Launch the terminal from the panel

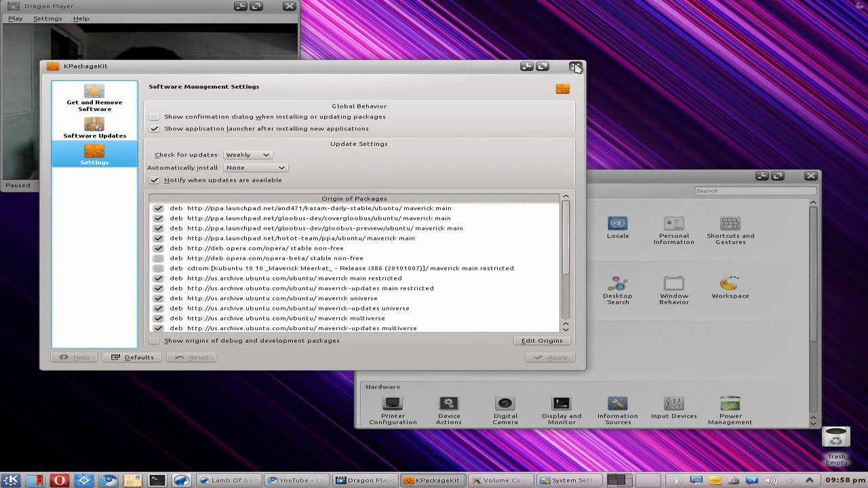tap(157, 480)
